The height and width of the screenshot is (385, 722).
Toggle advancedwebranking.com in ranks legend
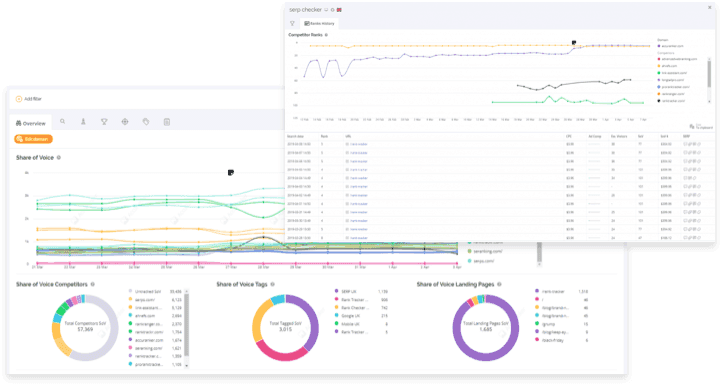click(x=677, y=59)
